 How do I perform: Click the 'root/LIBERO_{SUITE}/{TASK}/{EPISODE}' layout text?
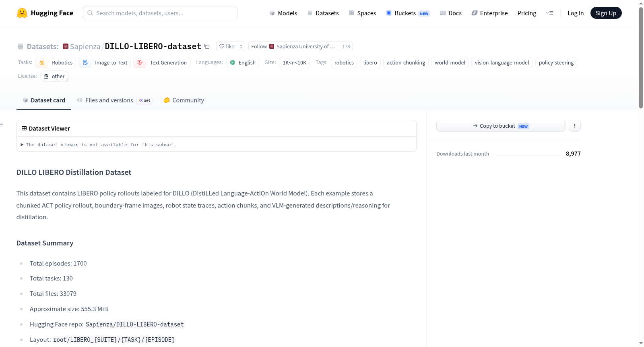[114, 340]
